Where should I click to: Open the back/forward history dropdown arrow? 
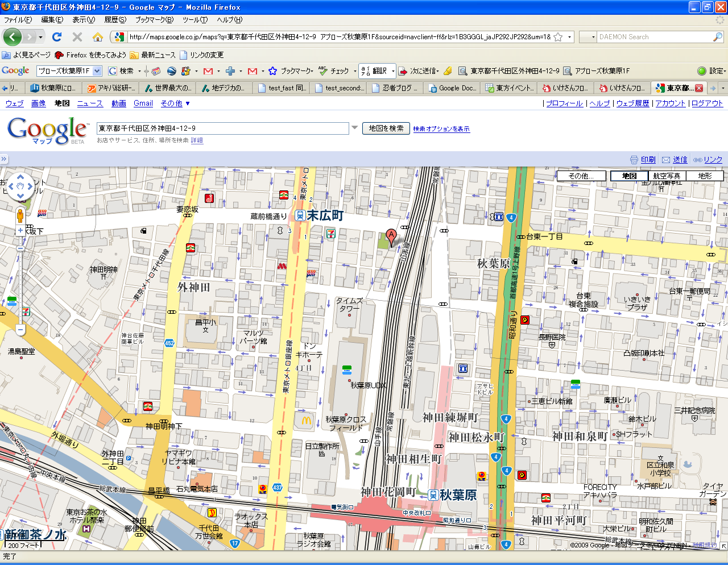[x=40, y=38]
